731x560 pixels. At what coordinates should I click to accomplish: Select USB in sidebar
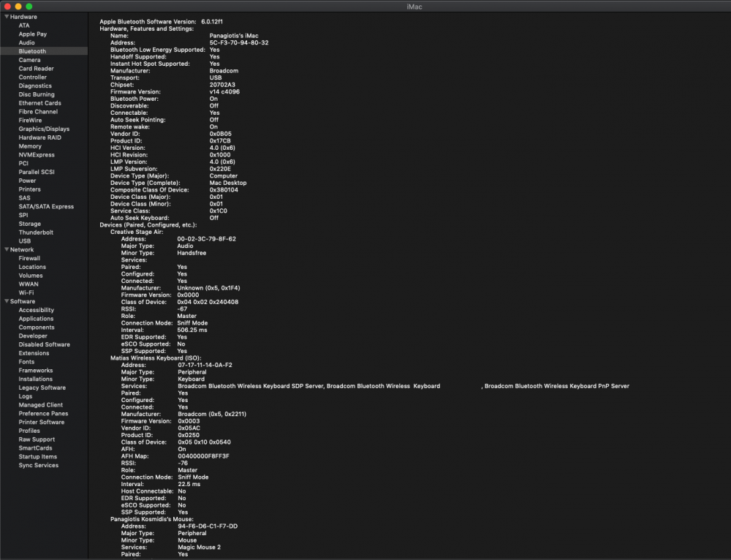point(25,241)
